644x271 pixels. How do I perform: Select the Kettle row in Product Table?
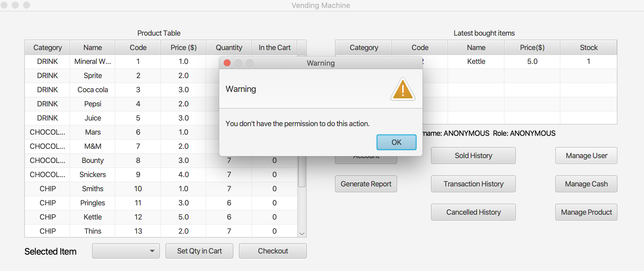(x=93, y=217)
